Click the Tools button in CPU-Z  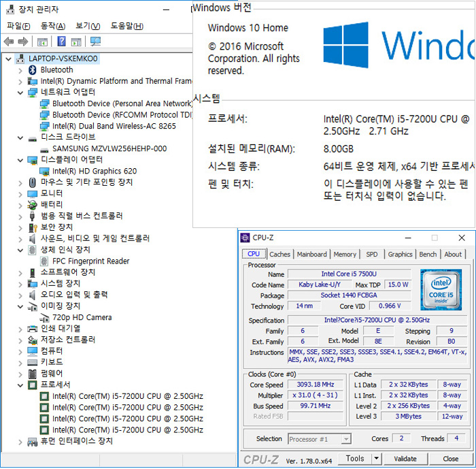tap(355, 458)
